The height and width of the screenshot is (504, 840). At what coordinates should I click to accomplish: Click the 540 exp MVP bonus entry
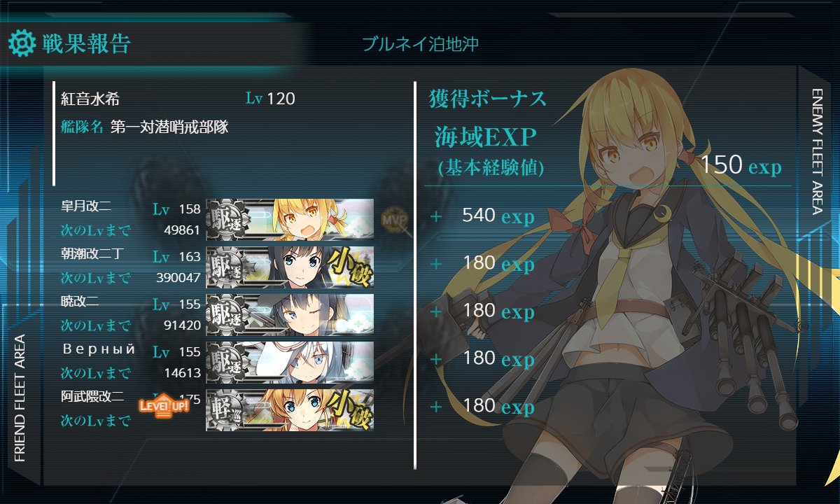tap(498, 216)
